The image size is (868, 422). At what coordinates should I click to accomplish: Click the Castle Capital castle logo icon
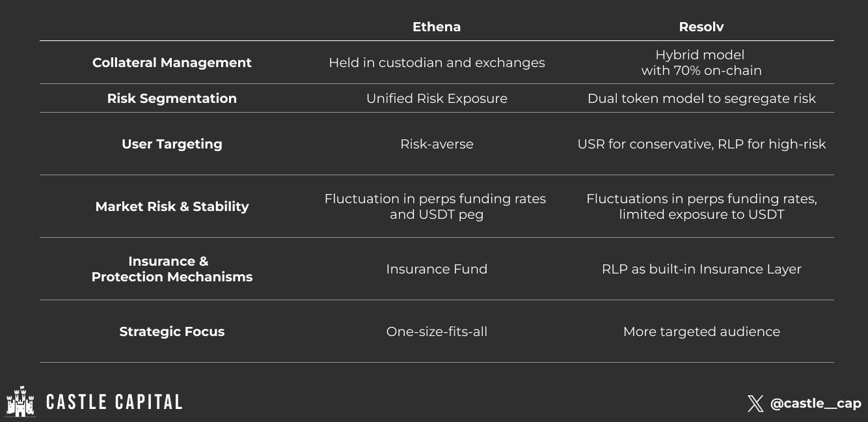tap(20, 401)
